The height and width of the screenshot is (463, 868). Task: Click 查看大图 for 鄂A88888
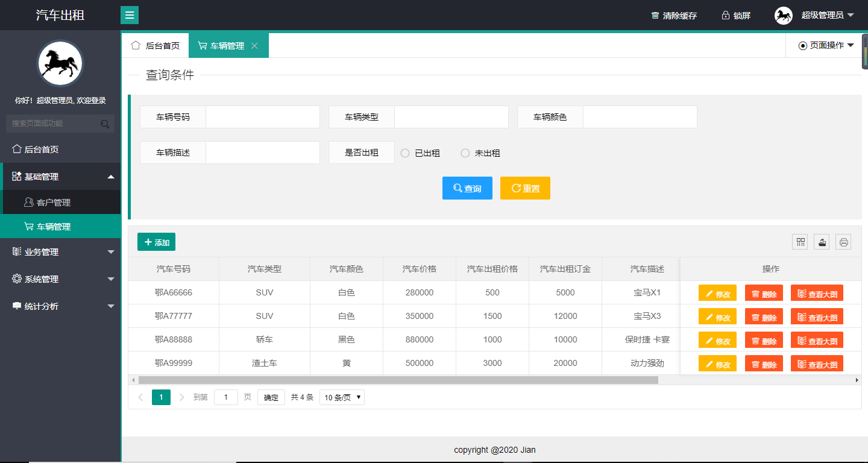[817, 340]
